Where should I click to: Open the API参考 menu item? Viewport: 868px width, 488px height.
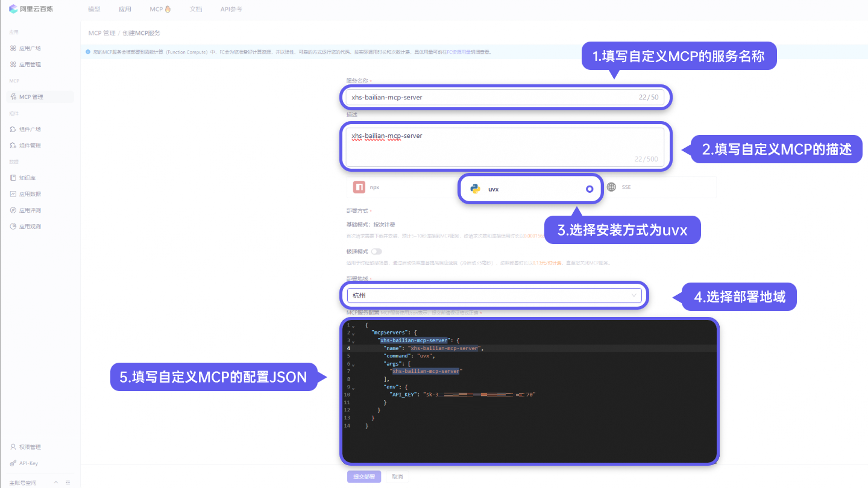[231, 9]
